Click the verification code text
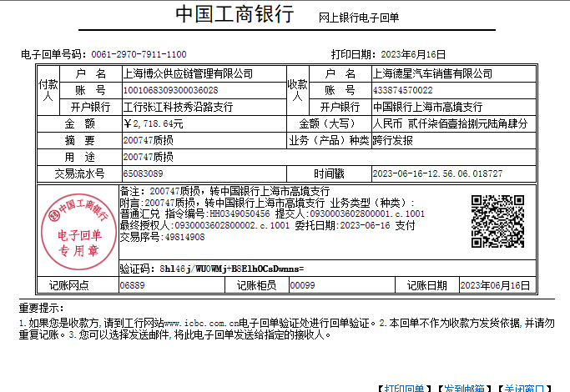This screenshot has height=392, width=570. pos(220,269)
